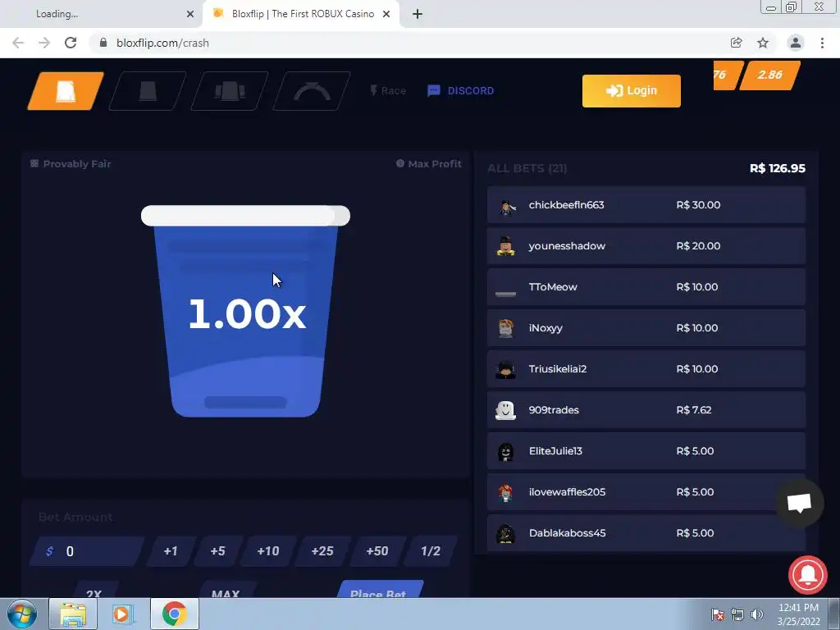Close the Bloxflip tab

point(386,15)
